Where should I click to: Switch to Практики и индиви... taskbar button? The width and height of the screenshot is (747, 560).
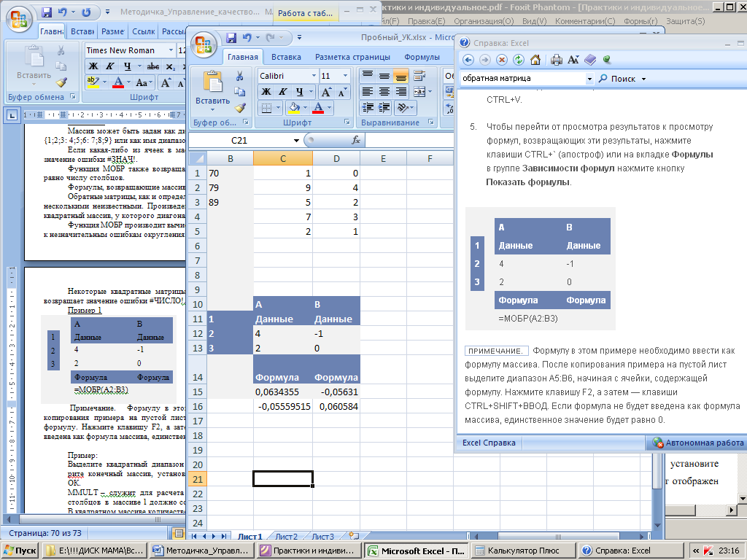pos(309,551)
